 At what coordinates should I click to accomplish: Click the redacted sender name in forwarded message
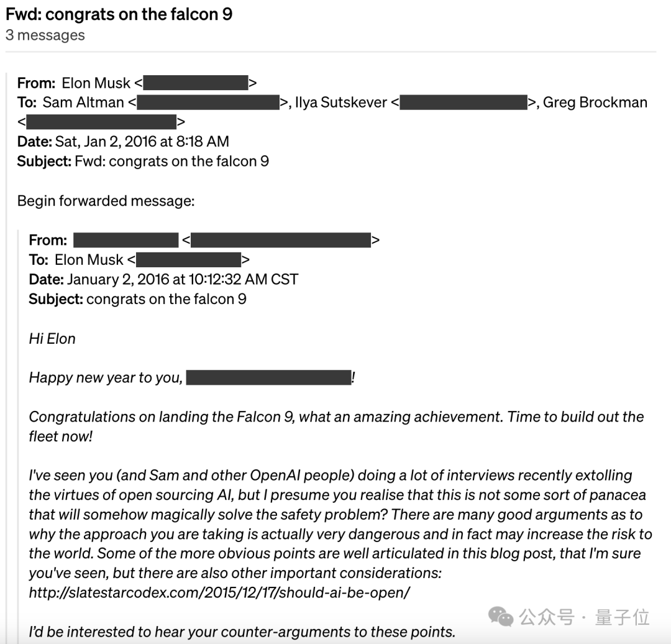(126, 240)
